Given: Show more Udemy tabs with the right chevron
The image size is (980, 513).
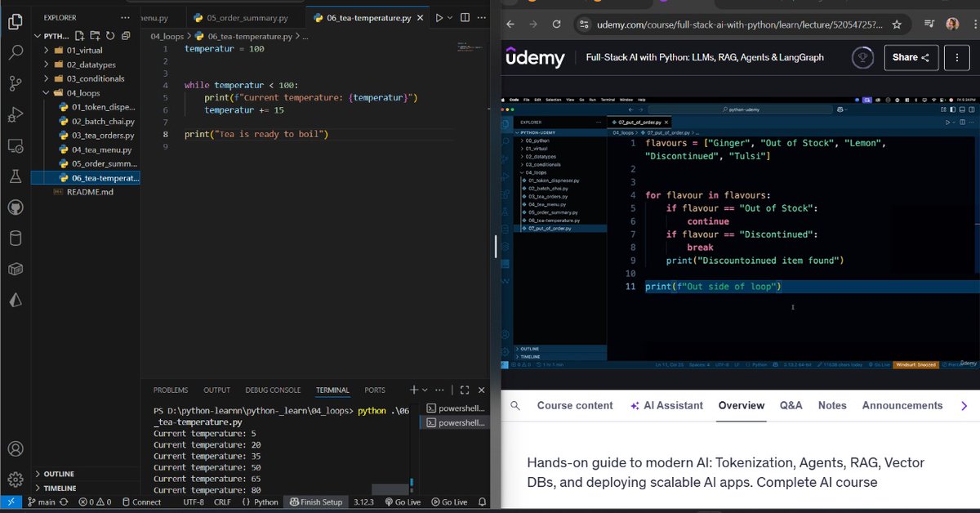Looking at the screenshot, I should [964, 405].
